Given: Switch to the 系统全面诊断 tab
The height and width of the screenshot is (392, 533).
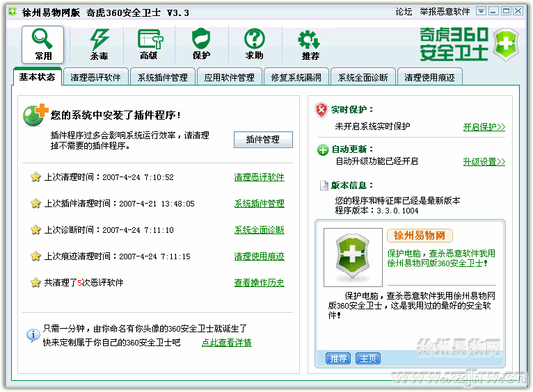Looking at the screenshot, I should pos(363,77).
